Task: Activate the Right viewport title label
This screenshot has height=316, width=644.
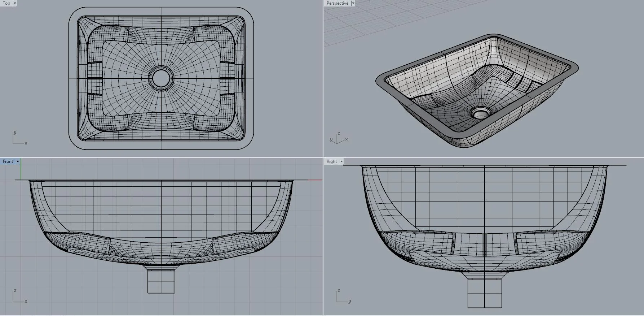Action: coord(332,161)
